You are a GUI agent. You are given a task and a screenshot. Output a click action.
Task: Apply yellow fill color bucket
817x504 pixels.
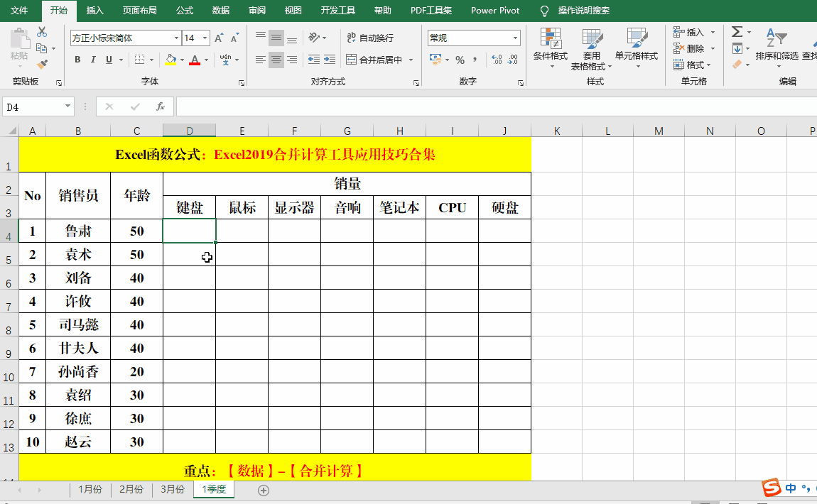(x=171, y=60)
